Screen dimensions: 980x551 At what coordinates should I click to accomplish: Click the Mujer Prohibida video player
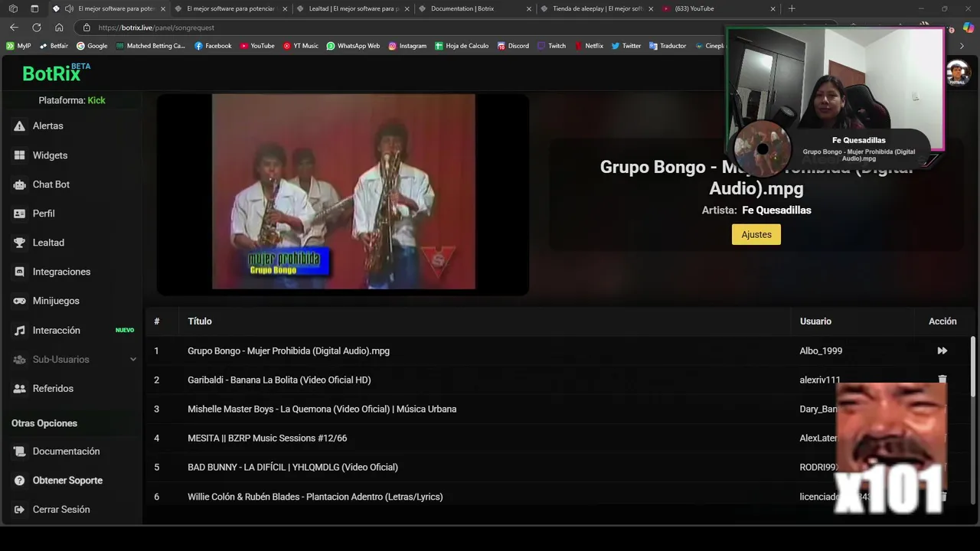pyautogui.click(x=343, y=194)
